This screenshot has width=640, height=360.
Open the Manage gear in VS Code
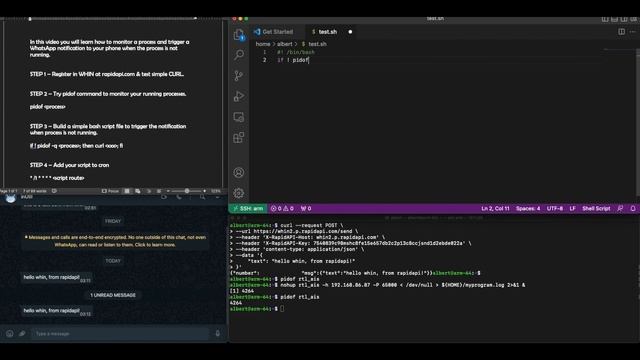239,193
